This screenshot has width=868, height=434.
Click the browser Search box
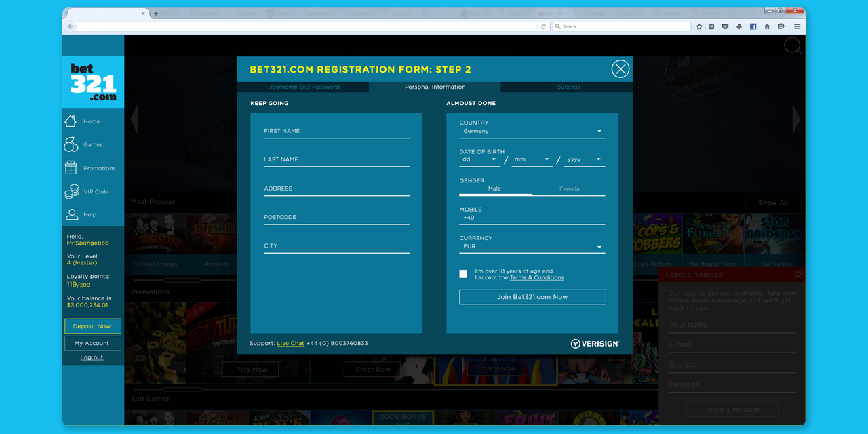[622, 26]
